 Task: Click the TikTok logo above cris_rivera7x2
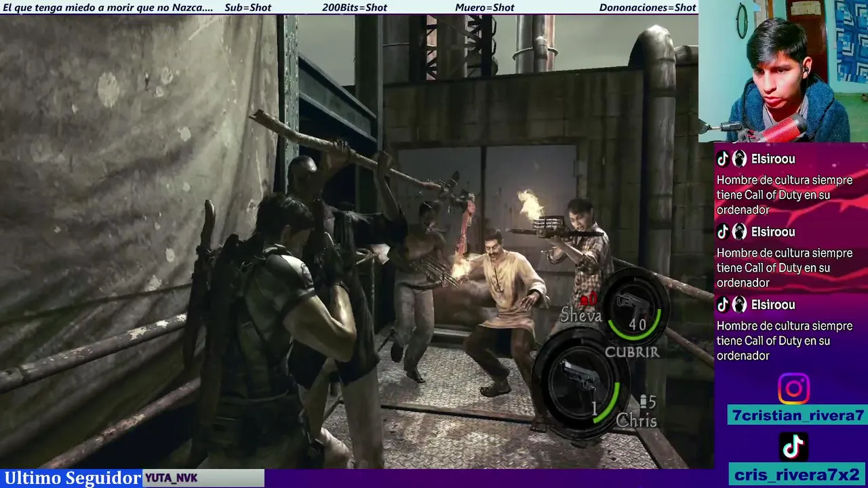point(793,447)
